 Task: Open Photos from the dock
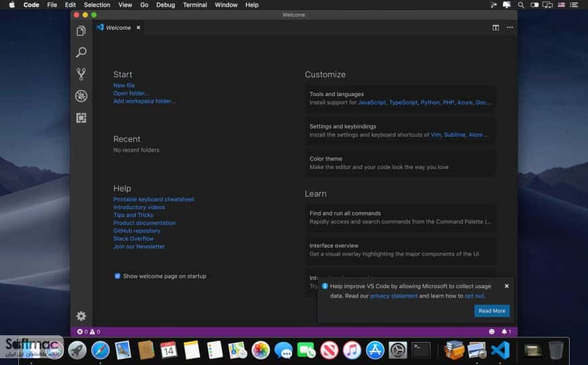click(x=261, y=350)
